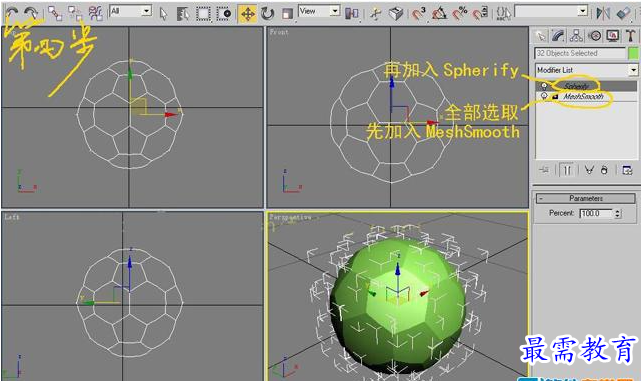Open the 'View' reference coordinate dropdown
The height and width of the screenshot is (381, 644).
(320, 11)
